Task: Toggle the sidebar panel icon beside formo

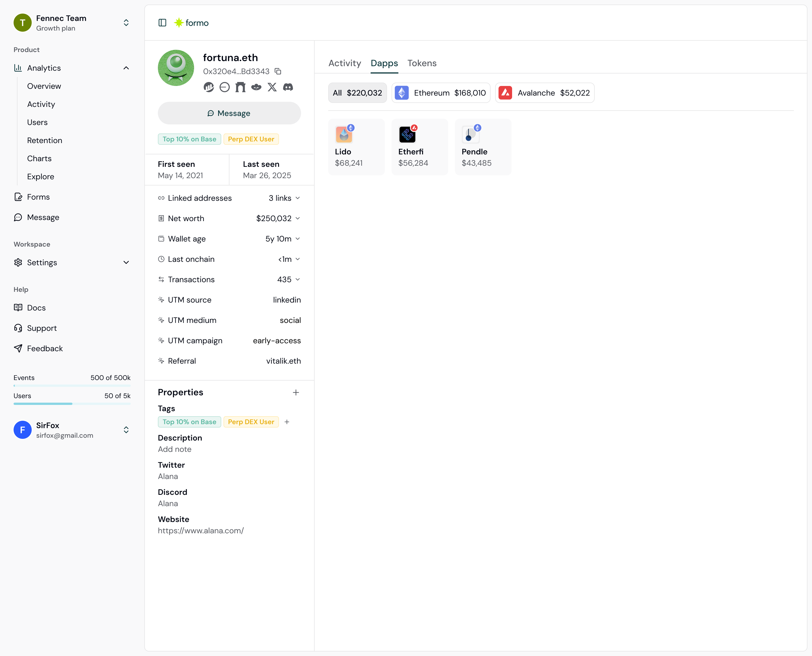Action: (x=162, y=23)
